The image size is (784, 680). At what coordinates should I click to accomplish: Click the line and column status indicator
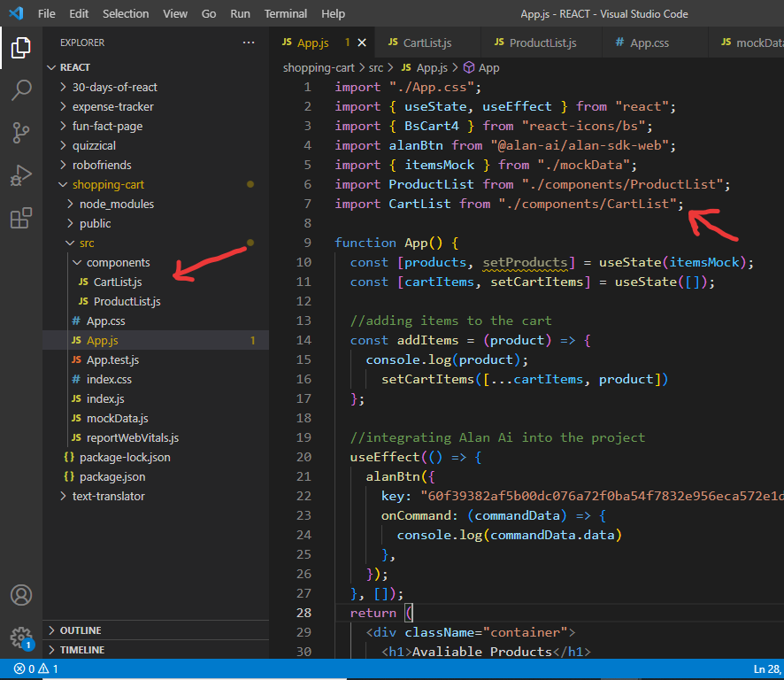tap(767, 669)
